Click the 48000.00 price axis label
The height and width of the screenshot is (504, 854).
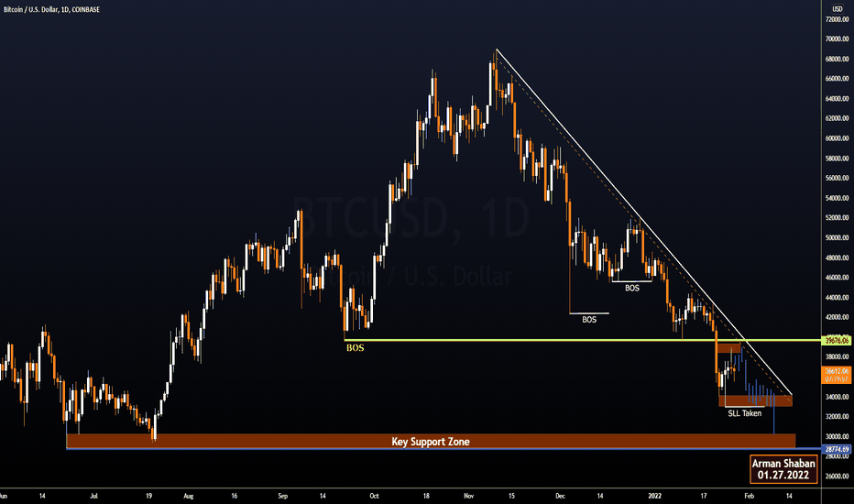(838, 258)
